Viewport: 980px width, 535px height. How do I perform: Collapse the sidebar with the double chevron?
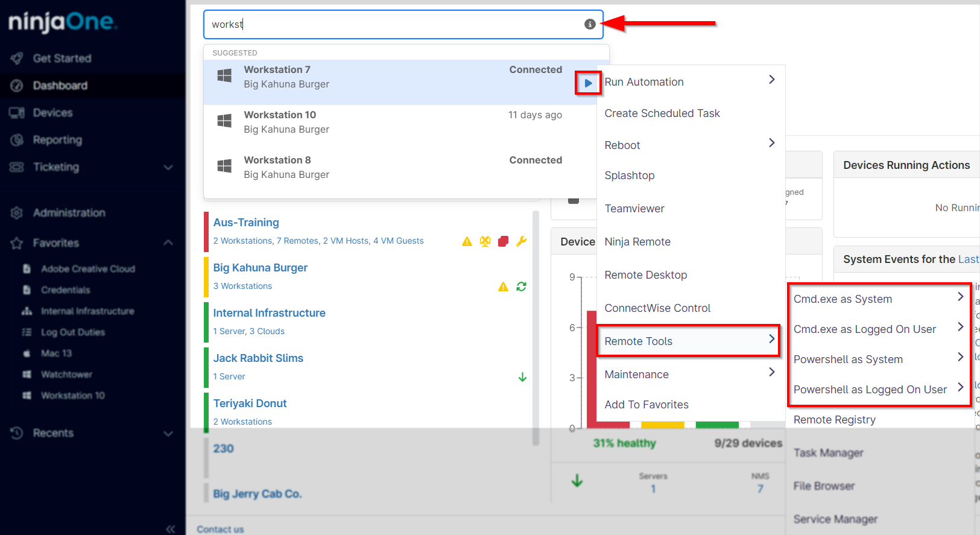(171, 529)
